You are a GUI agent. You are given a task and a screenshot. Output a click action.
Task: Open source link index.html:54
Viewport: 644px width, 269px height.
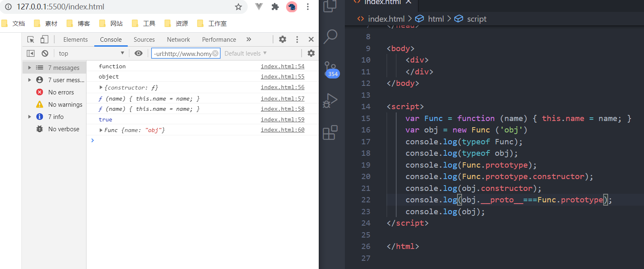tap(282, 66)
